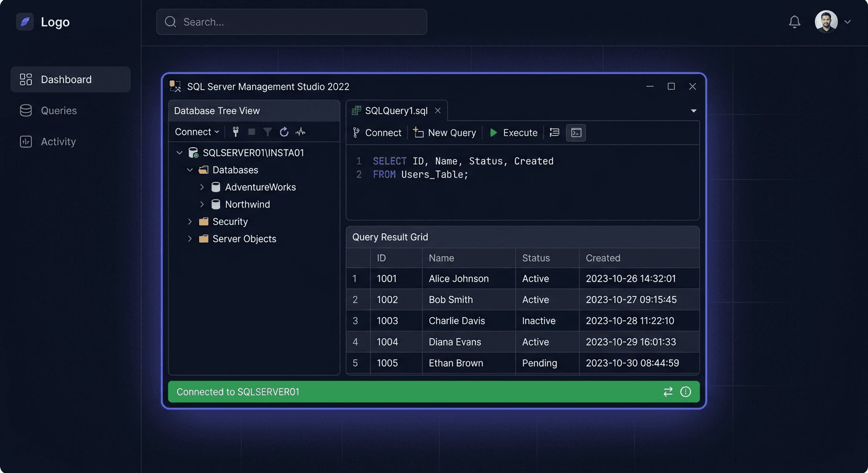Toggle the console panel button in query toolbar

[x=576, y=132]
